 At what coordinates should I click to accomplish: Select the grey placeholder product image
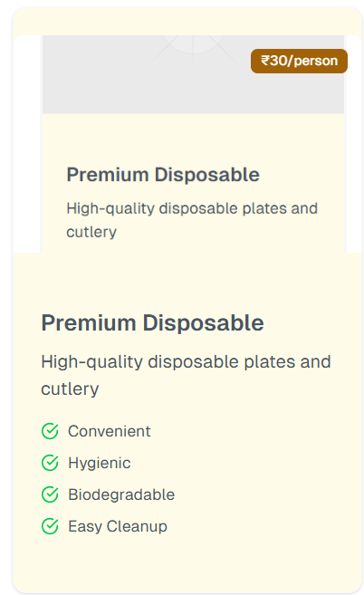pos(193,74)
